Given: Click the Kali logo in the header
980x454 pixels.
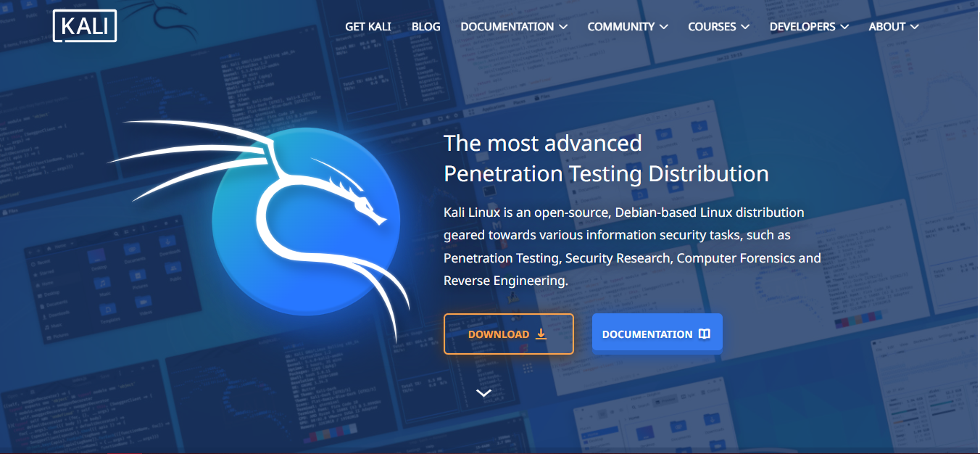Looking at the screenshot, I should point(85,26).
